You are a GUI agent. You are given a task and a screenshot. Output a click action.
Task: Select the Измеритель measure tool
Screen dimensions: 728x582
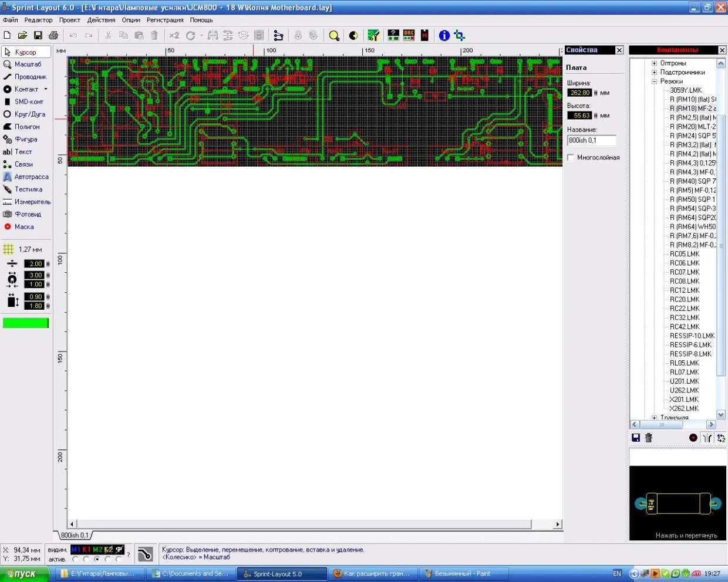(26, 202)
